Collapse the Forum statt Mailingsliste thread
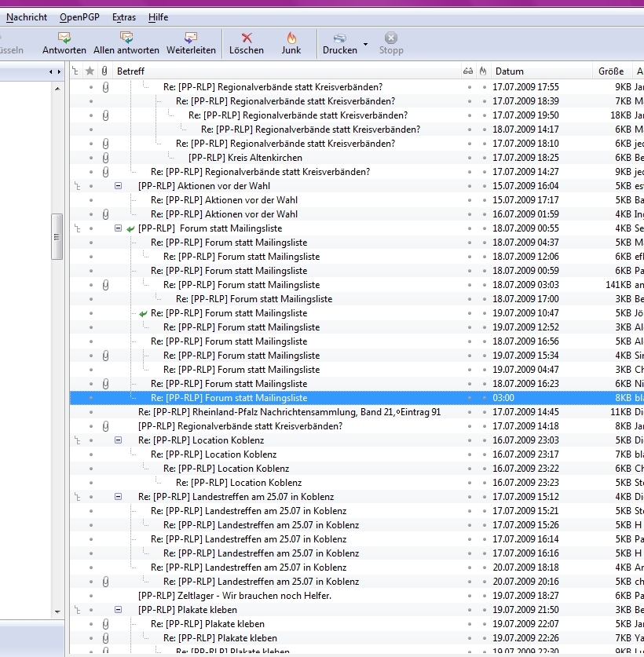Screen dimensions: 644x657 point(119,228)
